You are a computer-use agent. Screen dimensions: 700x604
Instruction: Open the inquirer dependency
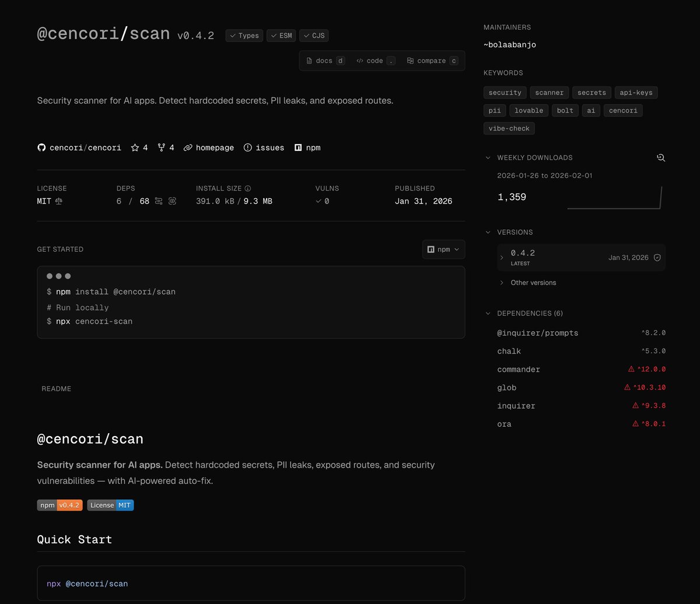tap(516, 405)
